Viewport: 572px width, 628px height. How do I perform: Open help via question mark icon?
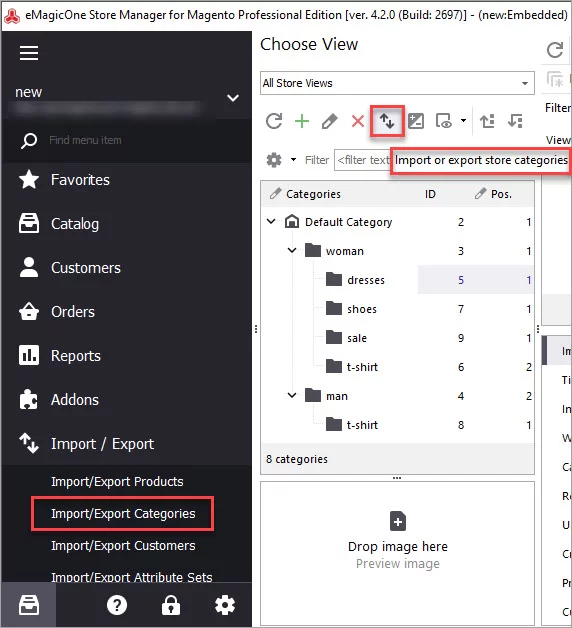(x=117, y=605)
